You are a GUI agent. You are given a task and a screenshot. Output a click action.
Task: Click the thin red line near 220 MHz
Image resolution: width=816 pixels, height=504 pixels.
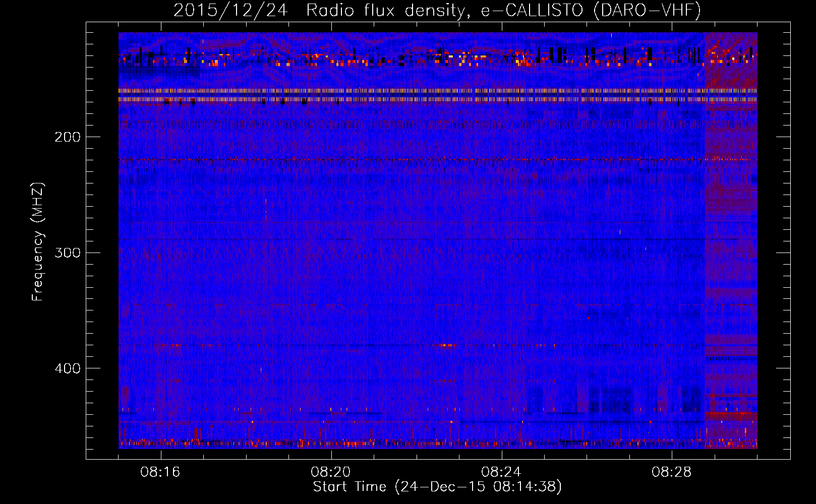pyautogui.click(x=438, y=160)
